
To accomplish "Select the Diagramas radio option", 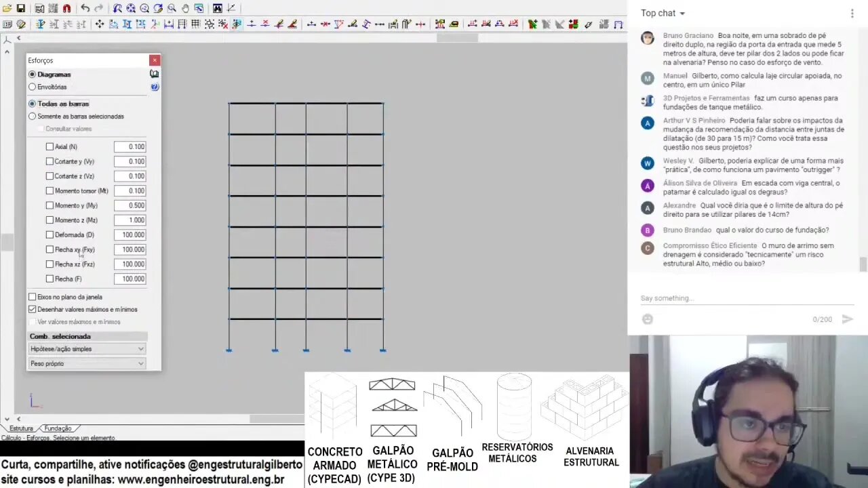I will pyautogui.click(x=33, y=75).
